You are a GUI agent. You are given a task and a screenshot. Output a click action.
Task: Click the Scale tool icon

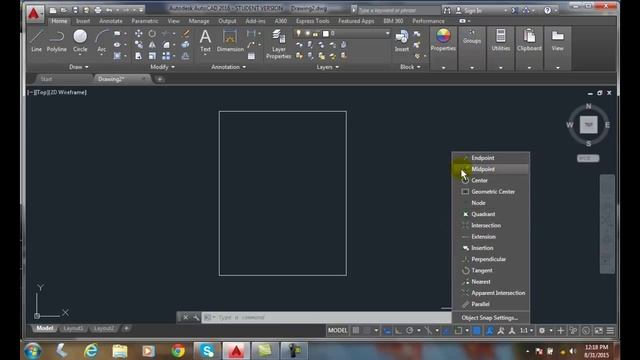tap(152, 56)
